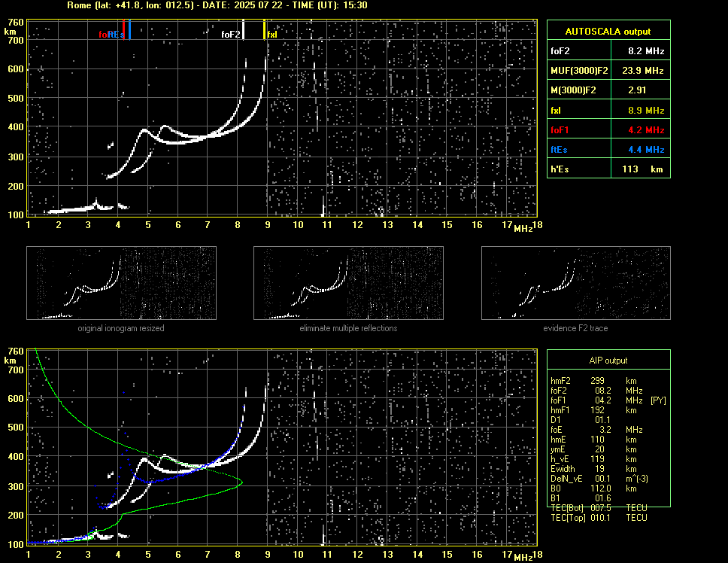Click the foE 3.2 MHz row
728x563 pixels.
coord(596,429)
